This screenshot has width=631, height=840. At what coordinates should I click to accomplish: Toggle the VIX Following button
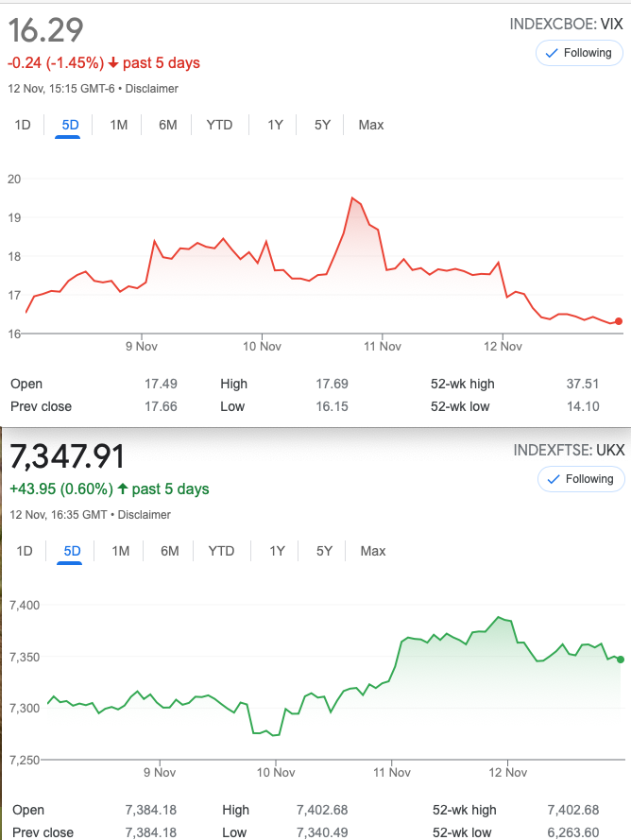pyautogui.click(x=579, y=53)
